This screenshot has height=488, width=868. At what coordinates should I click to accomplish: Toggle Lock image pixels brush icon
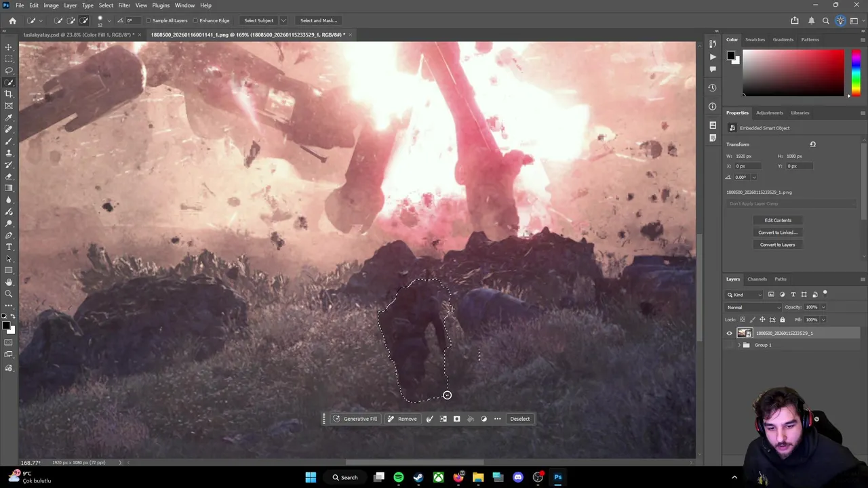[x=752, y=319]
